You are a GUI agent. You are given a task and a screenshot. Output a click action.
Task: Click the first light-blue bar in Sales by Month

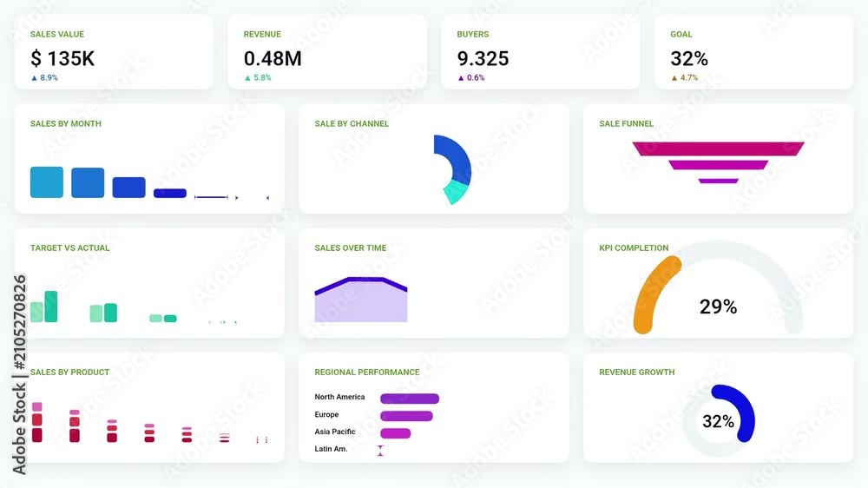47,182
